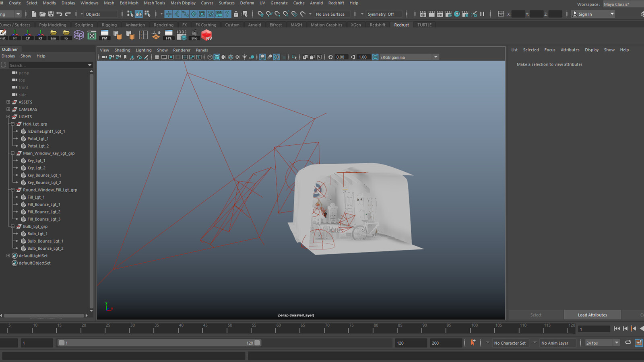Pause the viewport with the pause icon
644x362 pixels.
(x=482, y=14)
